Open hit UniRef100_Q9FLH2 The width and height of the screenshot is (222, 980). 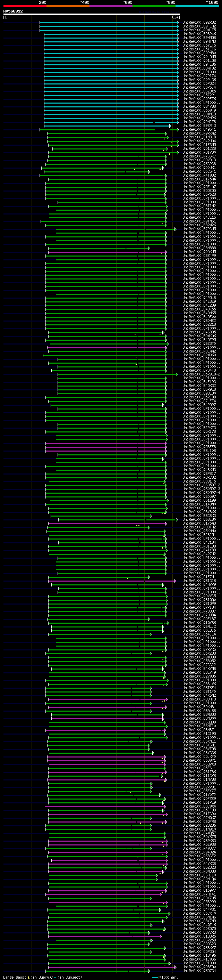tap(199, 26)
